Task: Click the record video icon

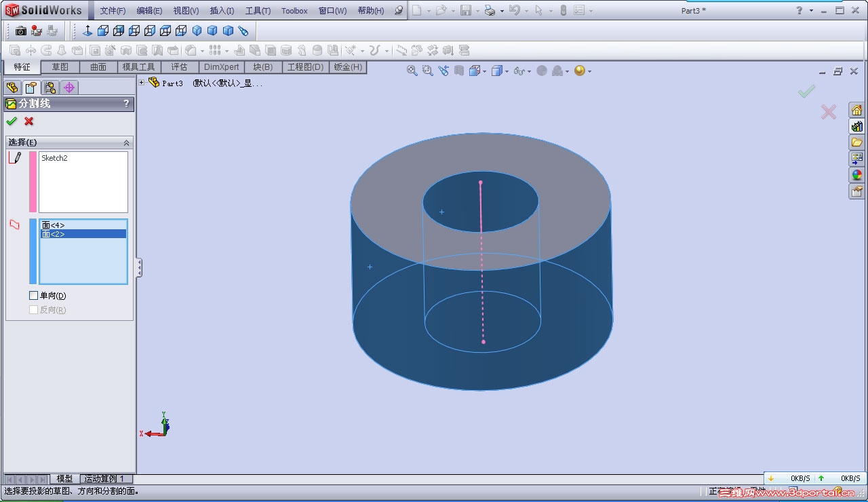Action: tap(37, 31)
